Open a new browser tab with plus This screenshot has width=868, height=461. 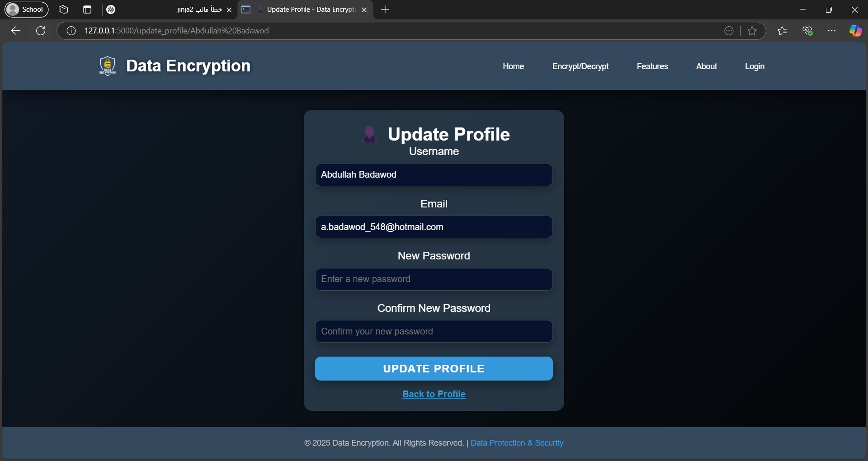(385, 9)
